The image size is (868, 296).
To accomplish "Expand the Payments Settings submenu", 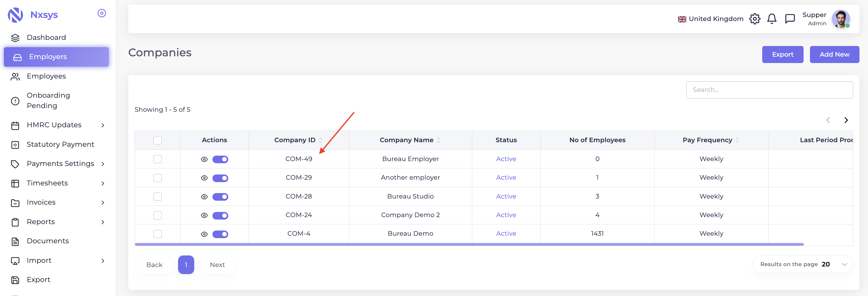I will [103, 164].
